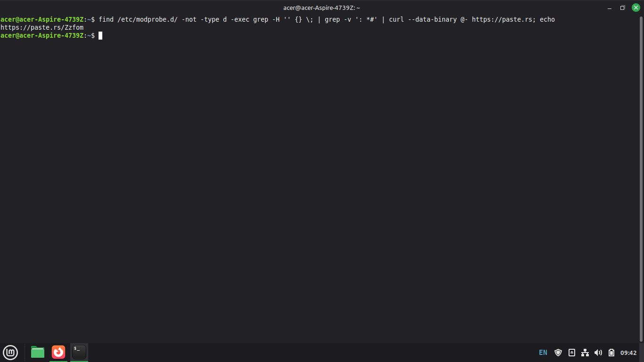The width and height of the screenshot is (644, 362).
Task: Select the Terminal window in the taskbar
Action: tap(79, 352)
